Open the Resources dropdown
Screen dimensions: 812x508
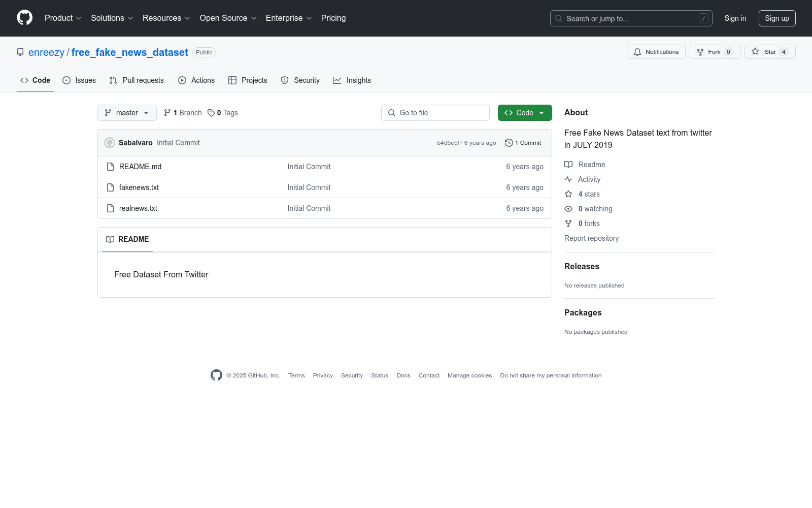coord(166,18)
